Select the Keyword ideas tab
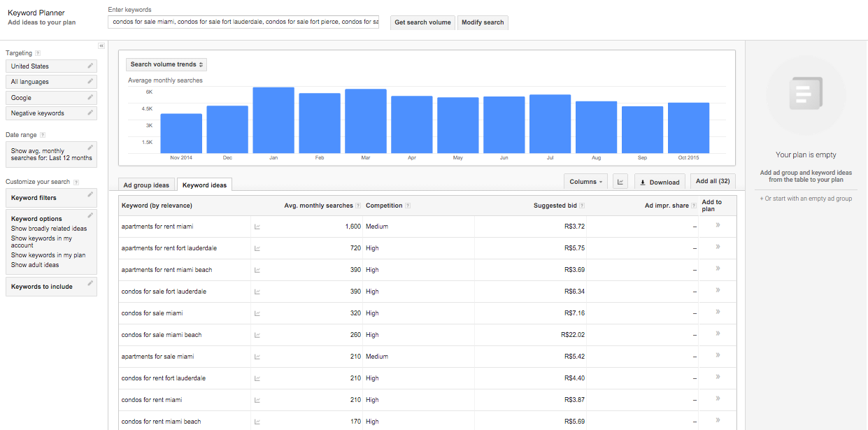The image size is (868, 430). 204,185
